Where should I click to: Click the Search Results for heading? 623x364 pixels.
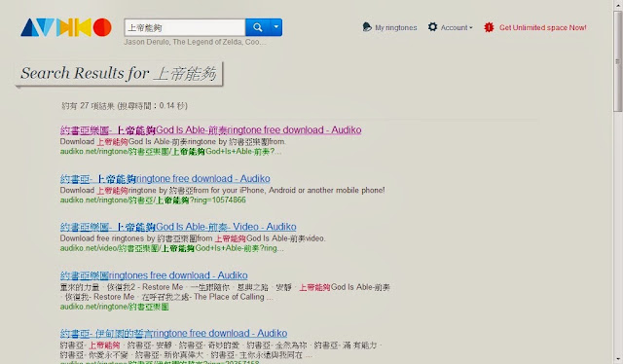coord(119,73)
